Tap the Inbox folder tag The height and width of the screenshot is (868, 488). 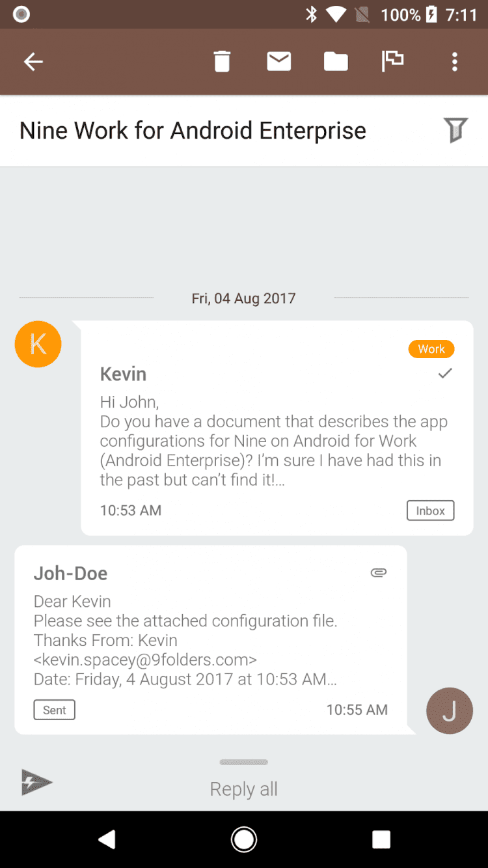tap(431, 511)
